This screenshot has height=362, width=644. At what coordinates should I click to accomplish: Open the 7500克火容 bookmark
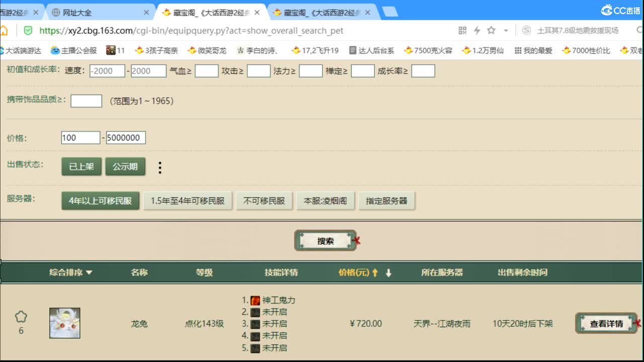tap(428, 50)
